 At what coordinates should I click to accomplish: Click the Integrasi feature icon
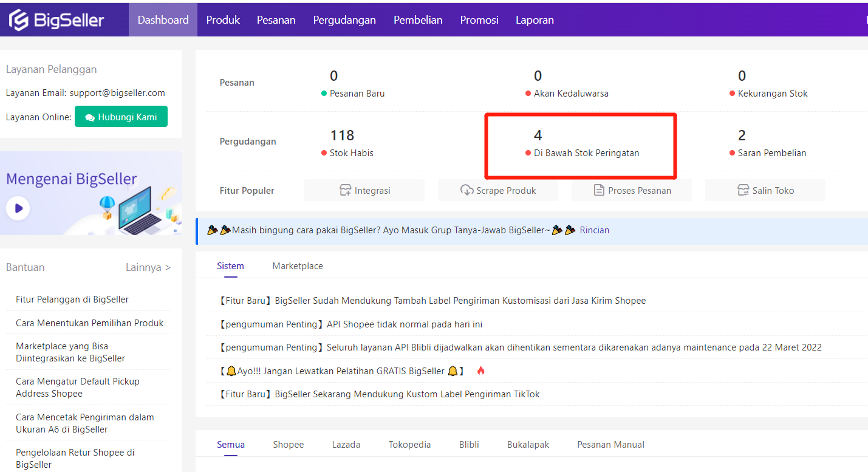coord(346,190)
